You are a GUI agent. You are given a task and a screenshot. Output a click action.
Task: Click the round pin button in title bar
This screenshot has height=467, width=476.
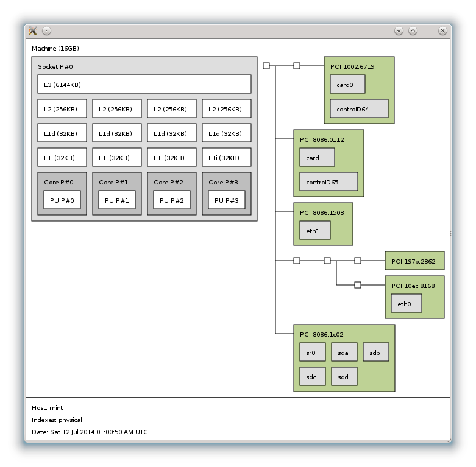[x=47, y=31]
